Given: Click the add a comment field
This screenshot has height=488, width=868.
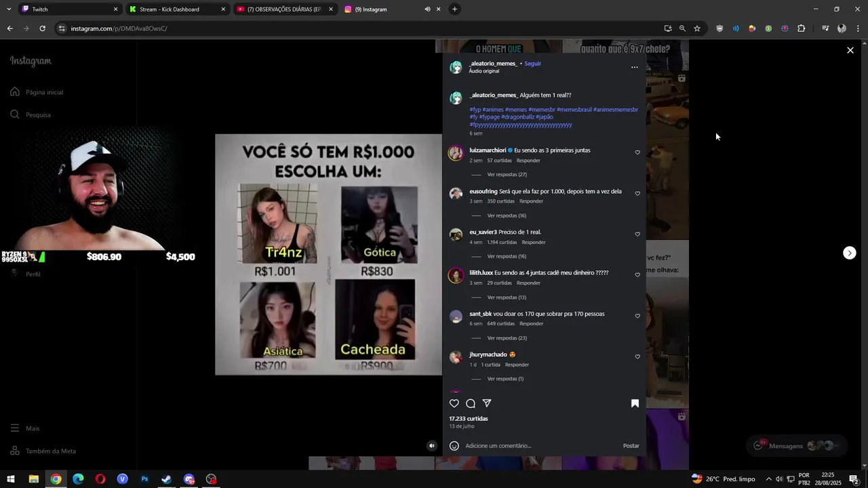Looking at the screenshot, I should [x=542, y=446].
